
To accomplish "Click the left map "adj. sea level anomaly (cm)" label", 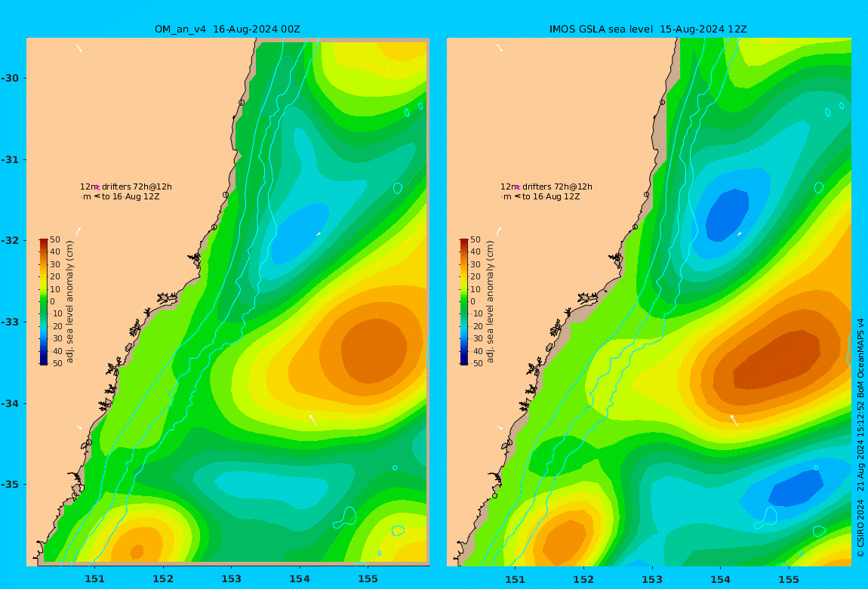I will [x=69, y=302].
